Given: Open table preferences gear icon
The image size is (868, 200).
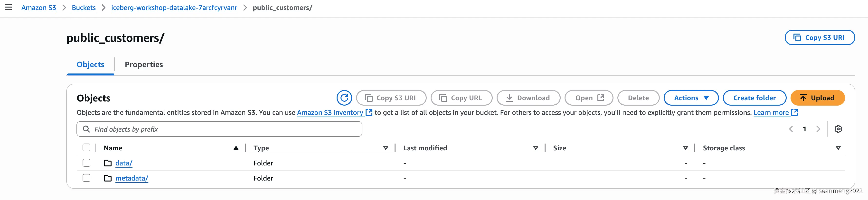Looking at the screenshot, I should (x=838, y=129).
